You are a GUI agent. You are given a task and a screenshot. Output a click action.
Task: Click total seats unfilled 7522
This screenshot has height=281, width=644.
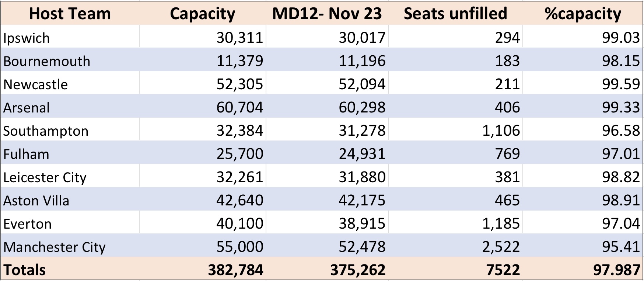pos(455,268)
